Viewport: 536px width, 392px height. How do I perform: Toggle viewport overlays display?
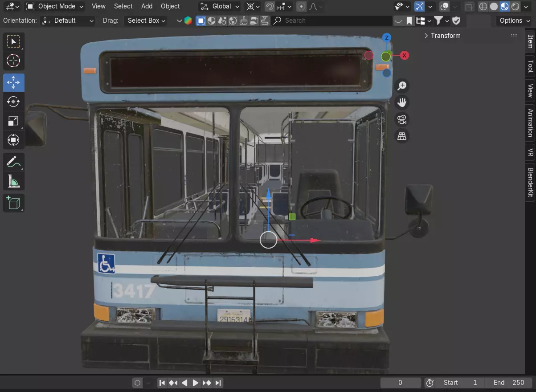click(x=444, y=7)
